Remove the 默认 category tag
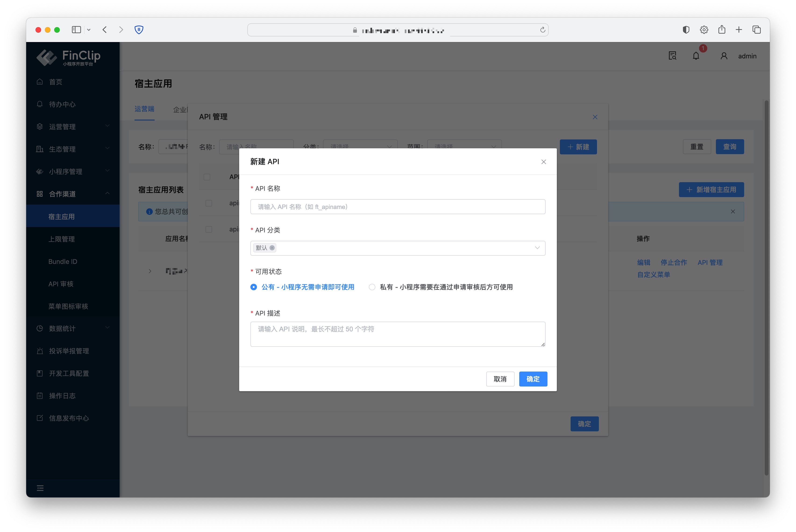 (x=272, y=248)
